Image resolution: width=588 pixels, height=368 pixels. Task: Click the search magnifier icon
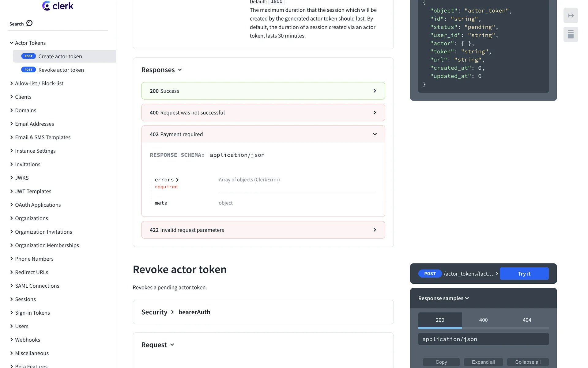29,23
